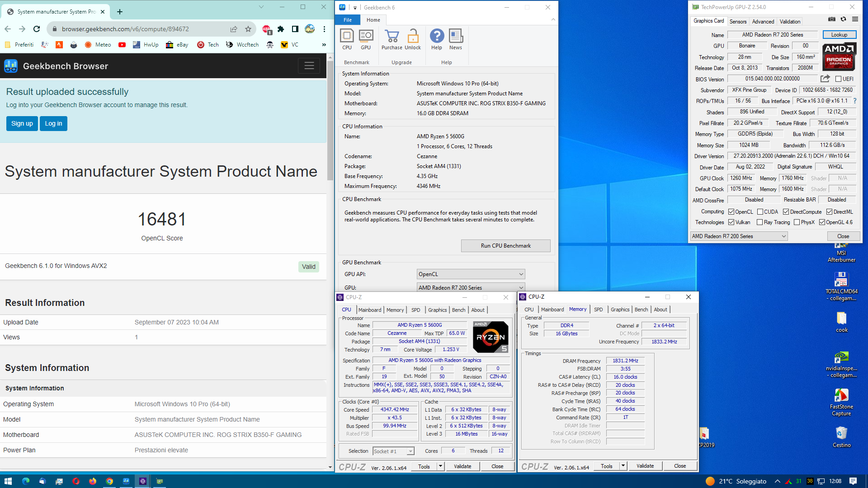Toggle the UEFI checkbox in GPU-Z
The image size is (868, 488).
click(838, 79)
